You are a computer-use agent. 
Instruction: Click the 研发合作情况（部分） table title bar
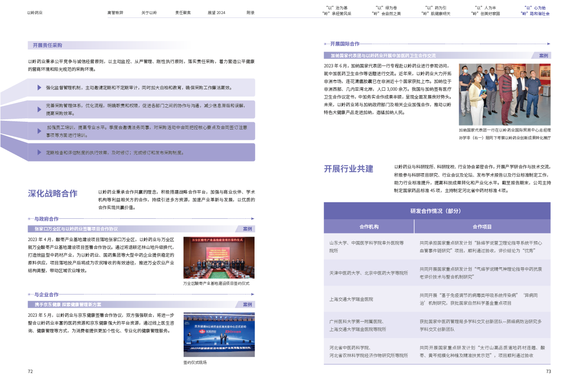(437, 211)
